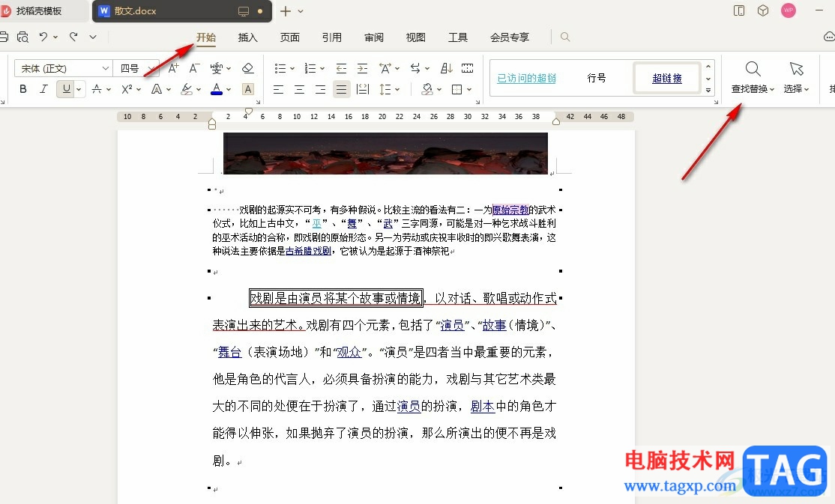Viewport: 835px width, 504px height.
Task: Open the font name dropdown
Action: pyautogui.click(x=106, y=68)
